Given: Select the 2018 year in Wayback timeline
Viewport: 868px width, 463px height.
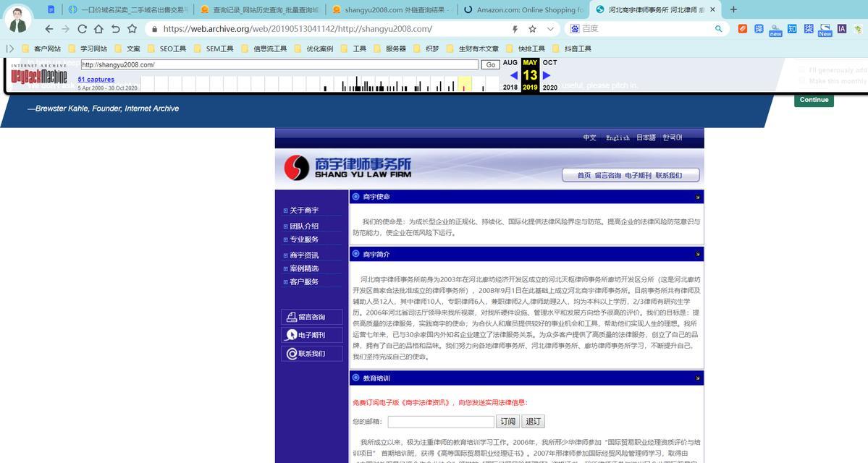Looking at the screenshot, I should pyautogui.click(x=510, y=88).
